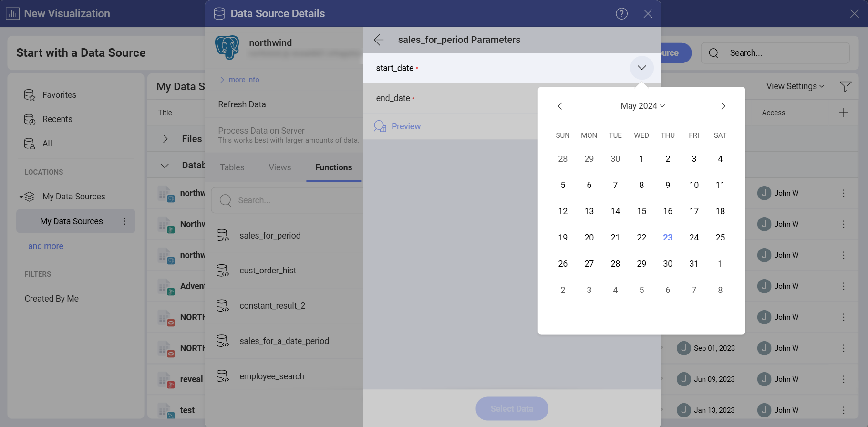Apply the Created By Me filter

click(52, 299)
